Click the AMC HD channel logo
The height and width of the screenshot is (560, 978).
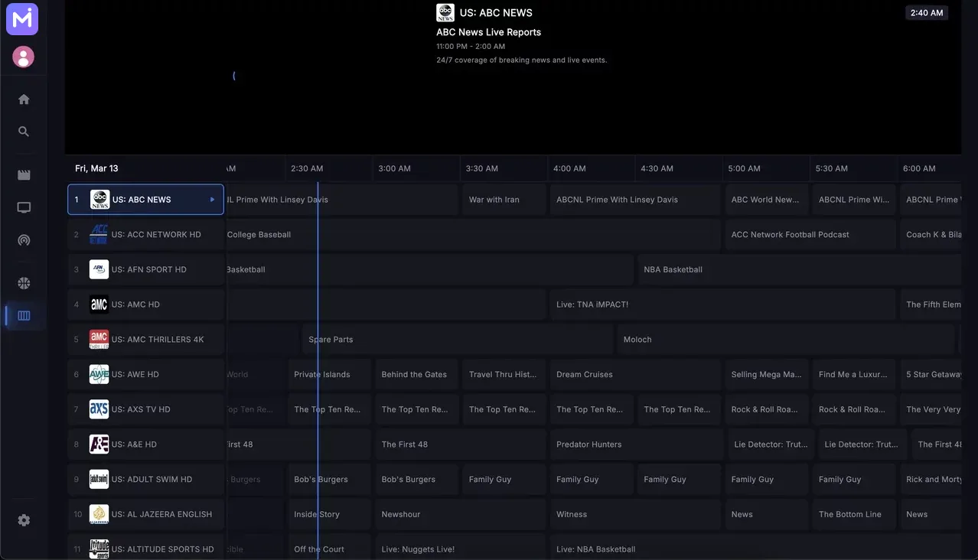[99, 304]
